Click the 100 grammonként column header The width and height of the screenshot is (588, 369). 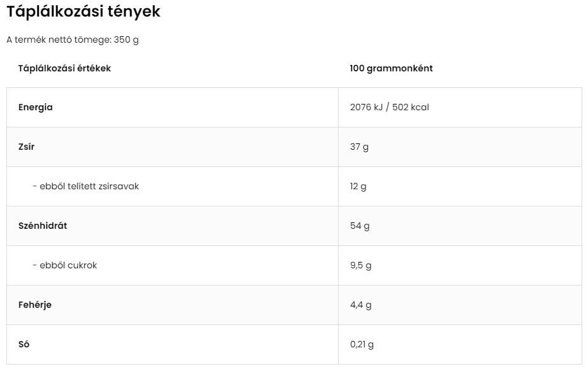(x=391, y=68)
